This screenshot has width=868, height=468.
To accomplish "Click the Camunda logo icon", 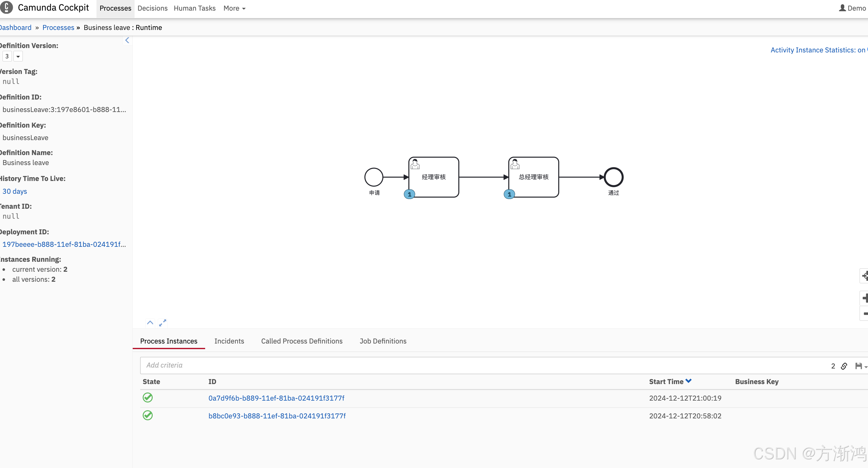I will [x=7, y=7].
